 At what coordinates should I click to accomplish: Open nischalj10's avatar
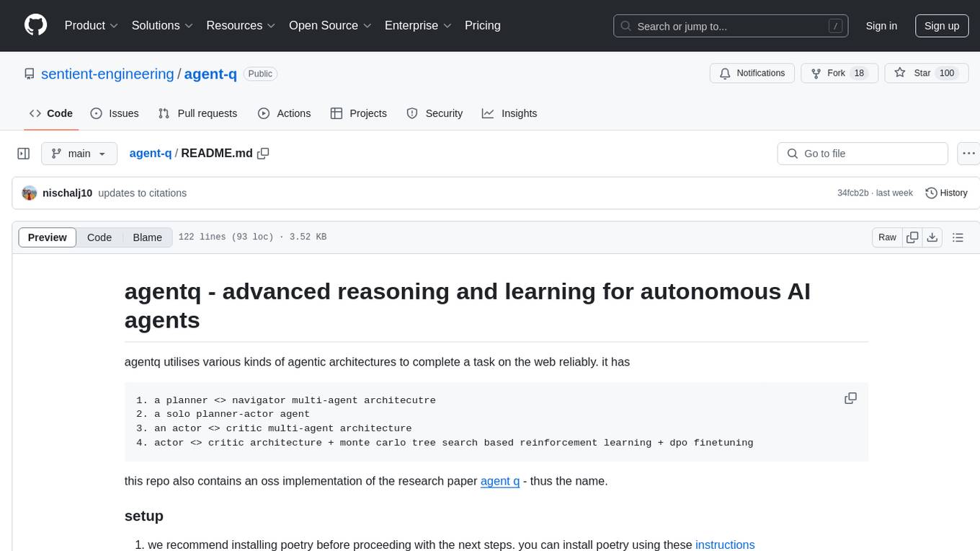[30, 193]
